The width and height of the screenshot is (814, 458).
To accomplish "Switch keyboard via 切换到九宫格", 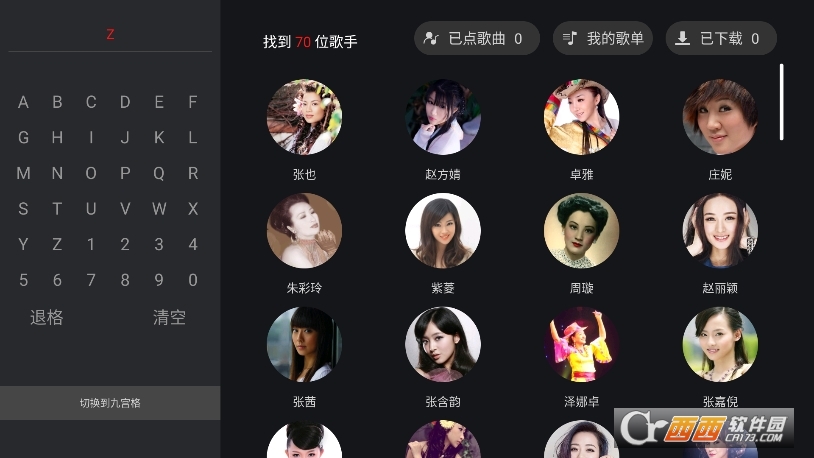I will click(x=110, y=403).
